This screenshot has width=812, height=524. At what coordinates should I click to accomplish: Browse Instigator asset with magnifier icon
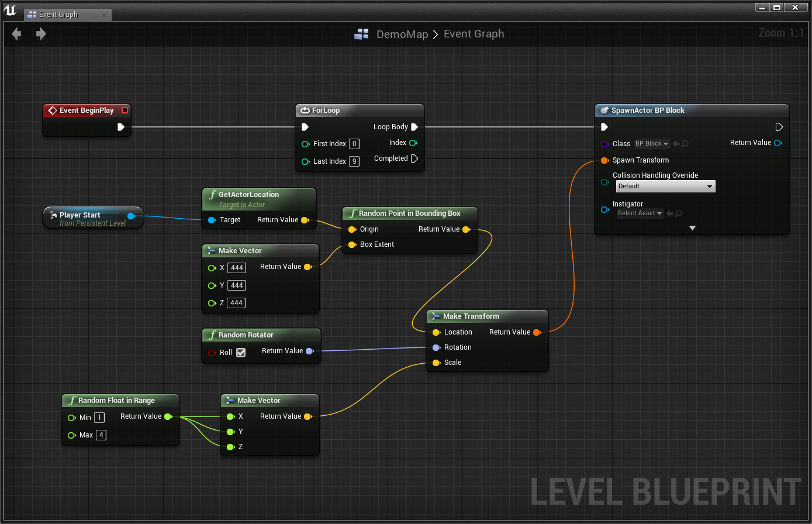click(679, 213)
